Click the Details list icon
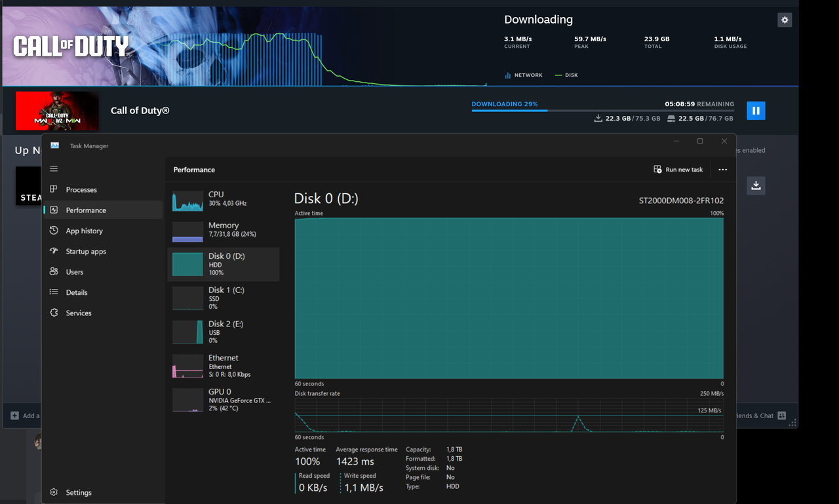839x504 pixels. click(x=54, y=292)
